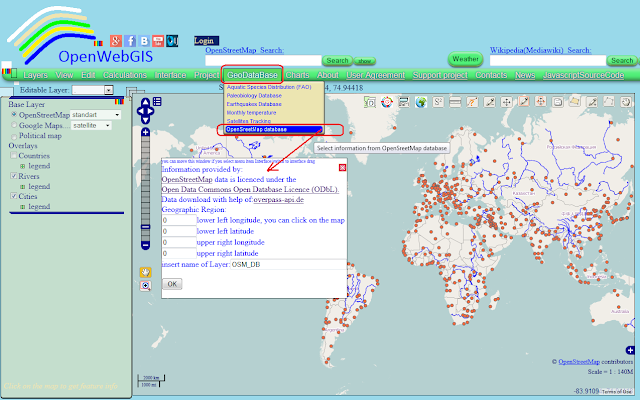Click the orange question mark toolbar icon
Viewport: 640px width, 400px height.
coord(472,102)
